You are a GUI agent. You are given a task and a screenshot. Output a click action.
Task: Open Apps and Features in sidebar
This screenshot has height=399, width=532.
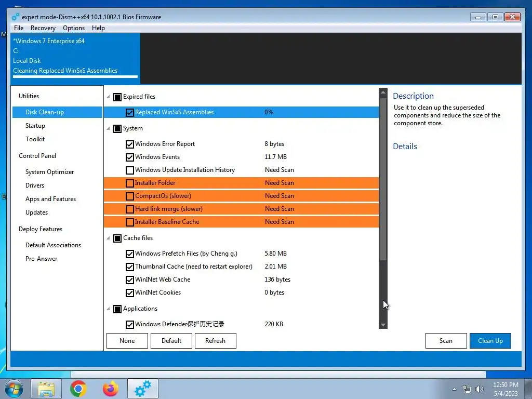tap(50, 199)
